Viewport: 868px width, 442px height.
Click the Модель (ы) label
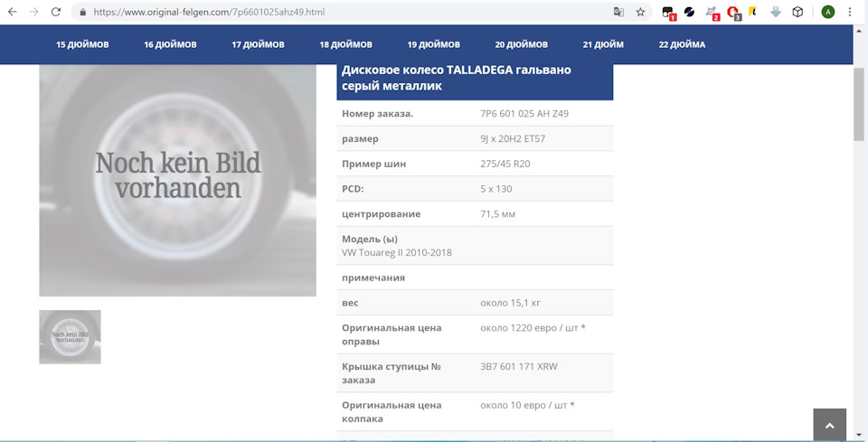point(370,239)
